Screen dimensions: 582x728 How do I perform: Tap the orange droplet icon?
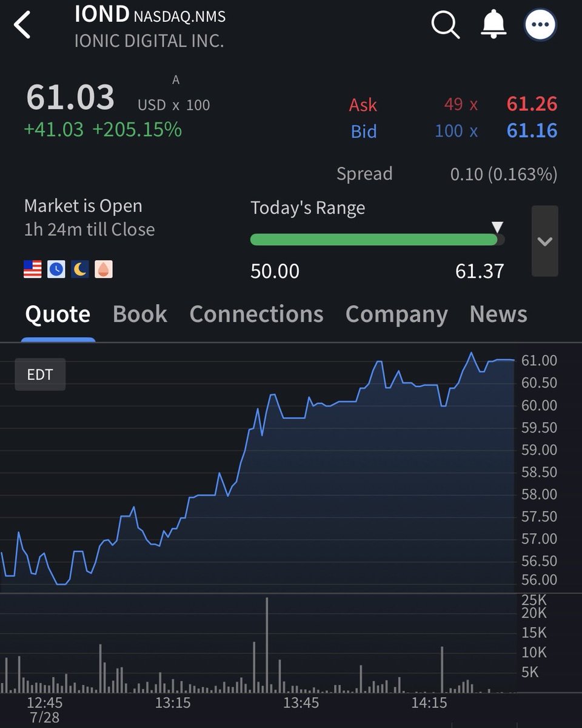click(x=104, y=269)
